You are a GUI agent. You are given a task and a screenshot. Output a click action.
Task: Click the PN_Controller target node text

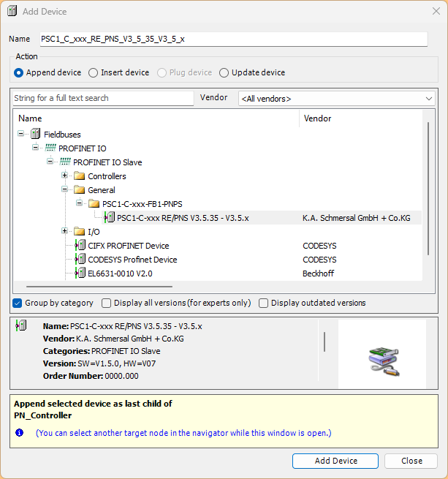click(43, 415)
